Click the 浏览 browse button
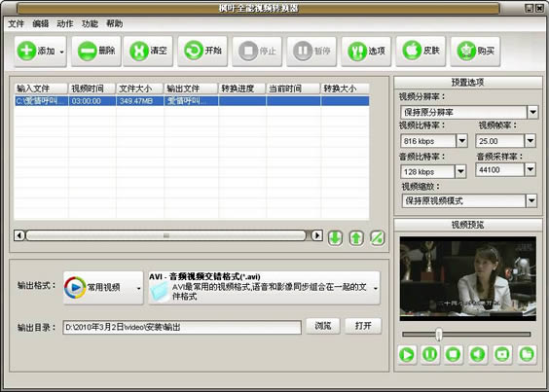Screen dimensions: 549x392 (323, 326)
